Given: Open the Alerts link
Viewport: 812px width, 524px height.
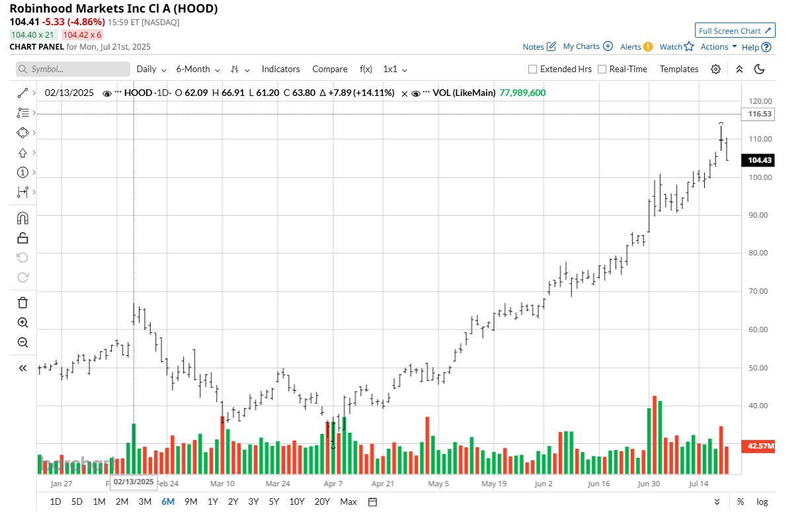Looking at the screenshot, I should [631, 47].
